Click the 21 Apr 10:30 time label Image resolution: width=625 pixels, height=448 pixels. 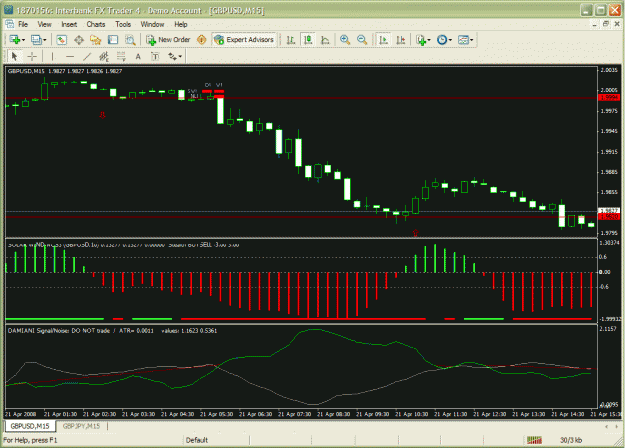[x=411, y=414]
